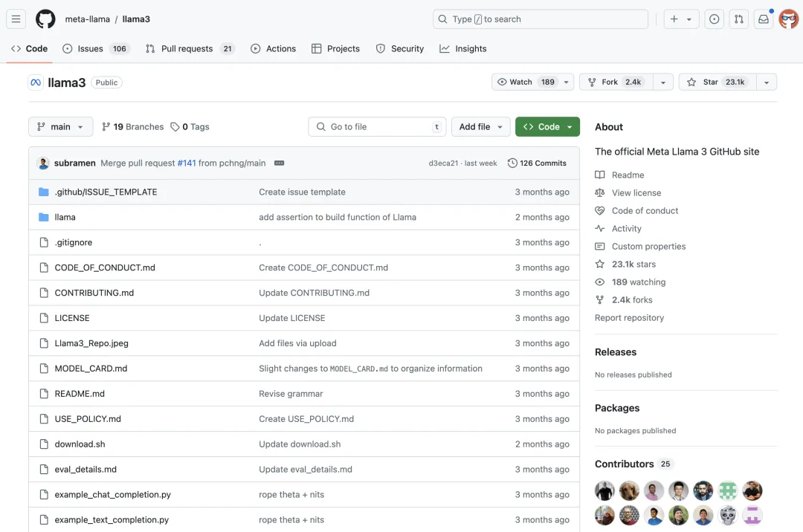Open the notifications inbox icon
Image resolution: width=803 pixels, height=532 pixels.
763,19
